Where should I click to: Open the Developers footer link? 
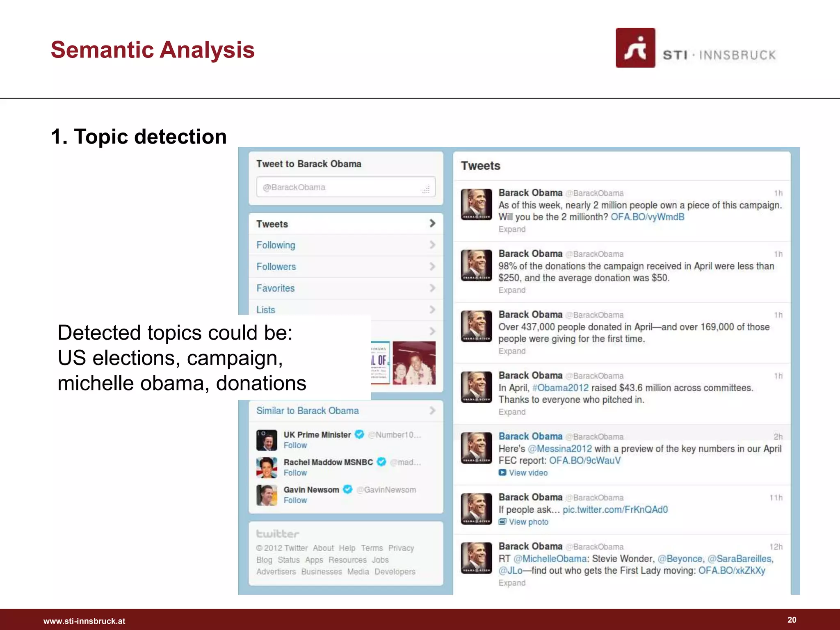pyautogui.click(x=395, y=572)
